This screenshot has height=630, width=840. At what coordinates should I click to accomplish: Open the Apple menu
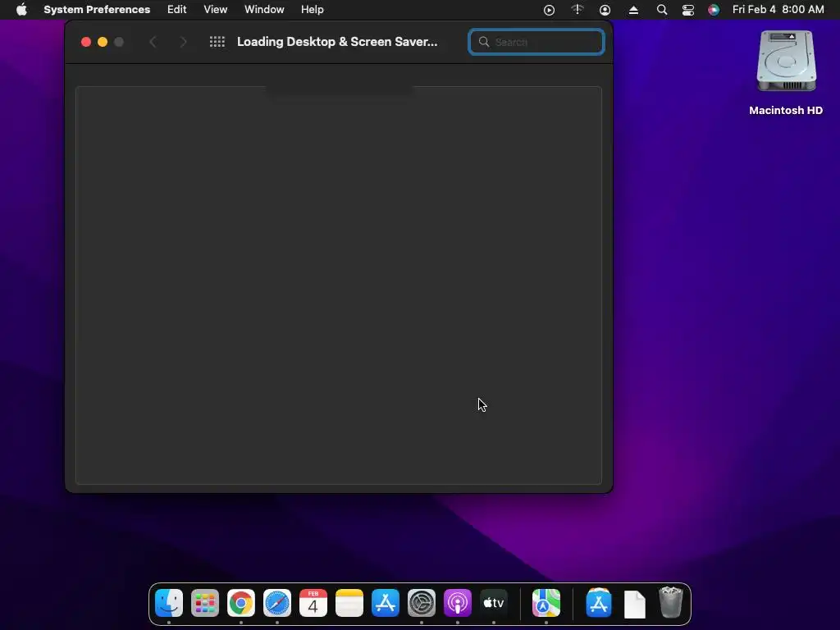click(x=21, y=10)
